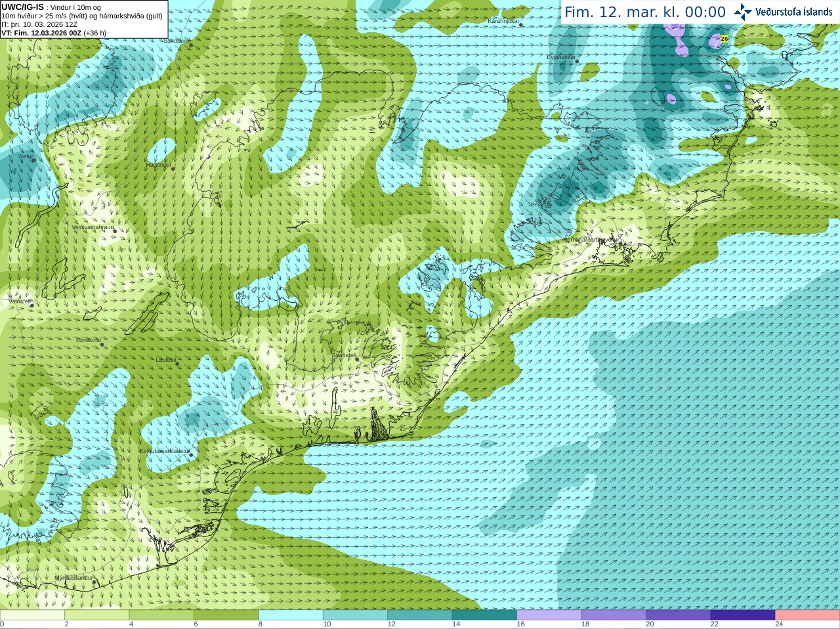Select the above-24 m/s pink legend swatch
The width and height of the screenshot is (840, 629).
(x=808, y=615)
